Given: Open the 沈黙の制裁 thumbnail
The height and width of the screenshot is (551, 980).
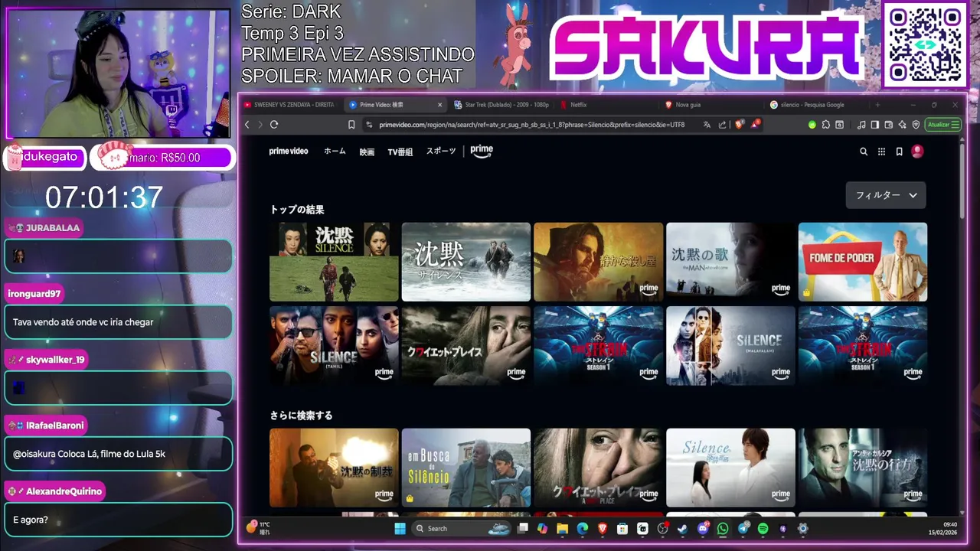Looking at the screenshot, I should [334, 468].
